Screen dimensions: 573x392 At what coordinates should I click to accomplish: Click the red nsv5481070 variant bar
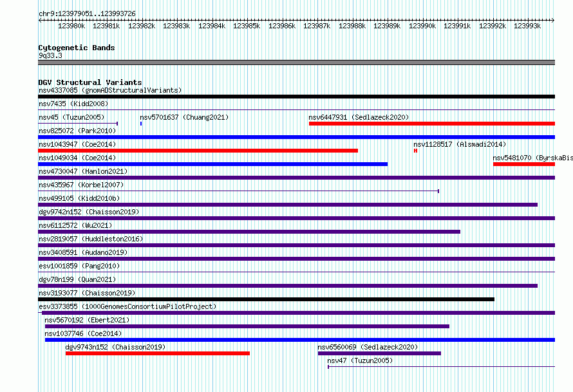pos(524,164)
